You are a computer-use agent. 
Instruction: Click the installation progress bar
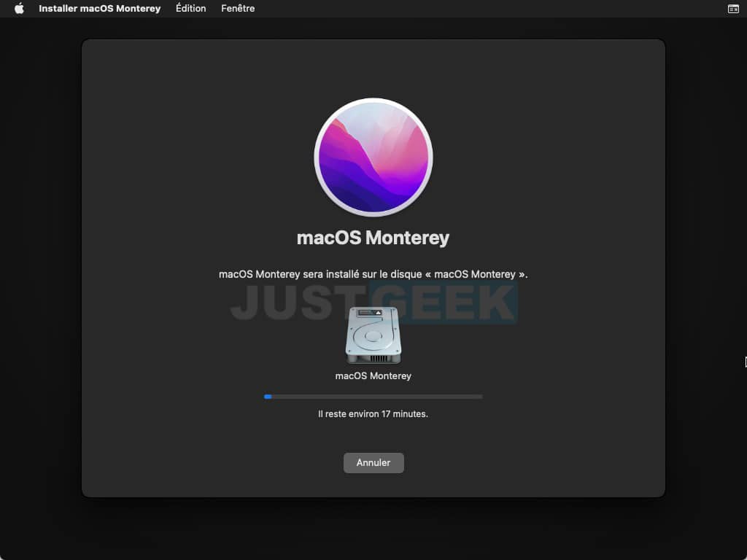(x=373, y=397)
